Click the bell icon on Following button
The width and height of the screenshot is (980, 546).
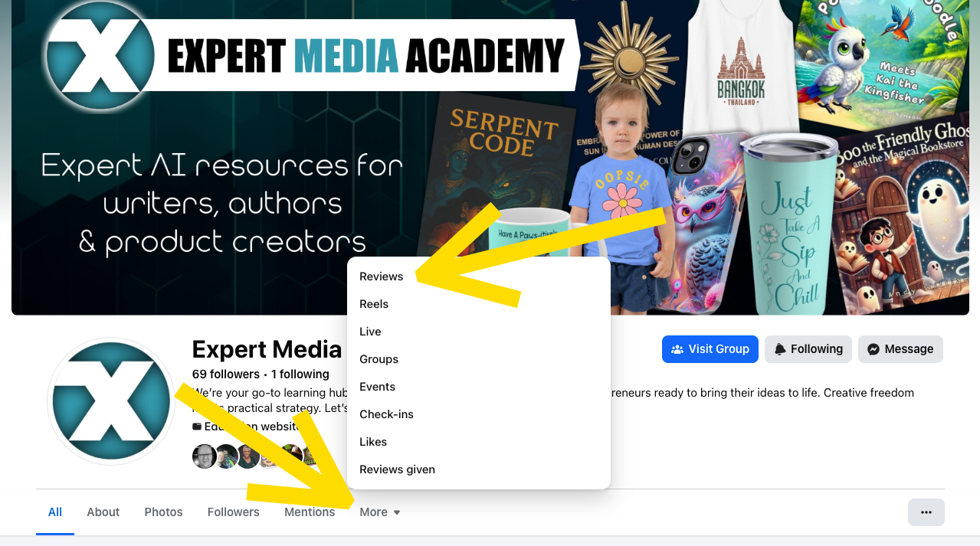pos(780,349)
